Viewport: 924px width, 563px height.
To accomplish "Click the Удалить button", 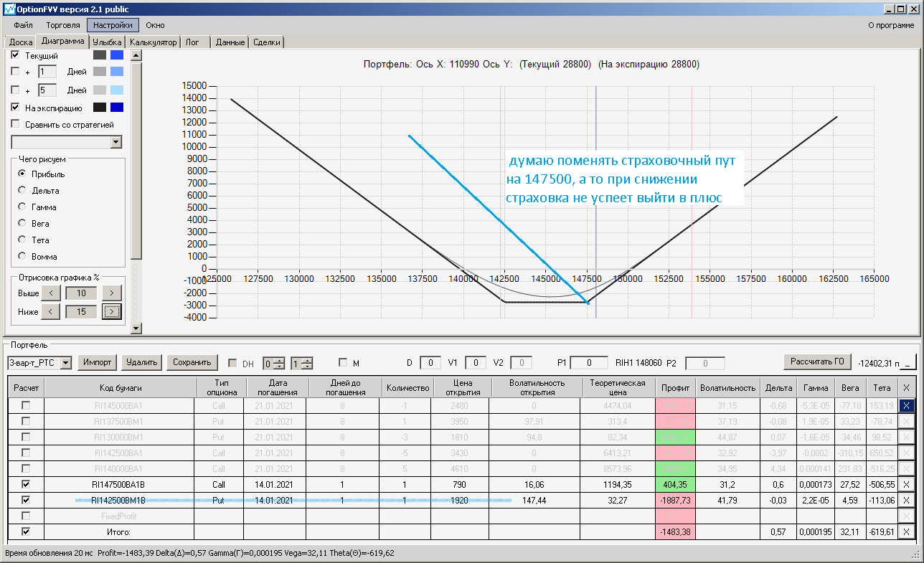I will point(141,363).
